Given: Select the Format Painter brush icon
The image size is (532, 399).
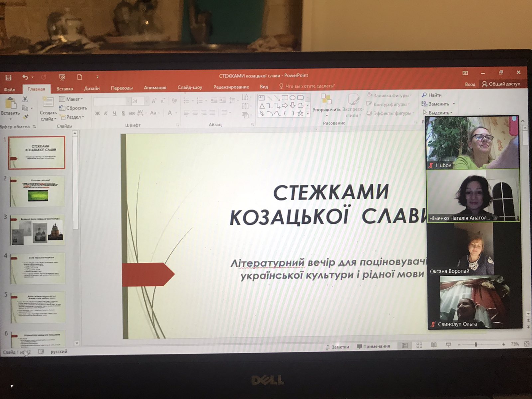Looking at the screenshot, I should 26,117.
